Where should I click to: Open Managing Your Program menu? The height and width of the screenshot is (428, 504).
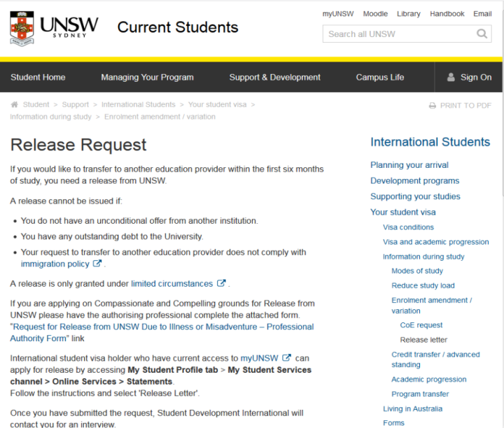click(147, 78)
